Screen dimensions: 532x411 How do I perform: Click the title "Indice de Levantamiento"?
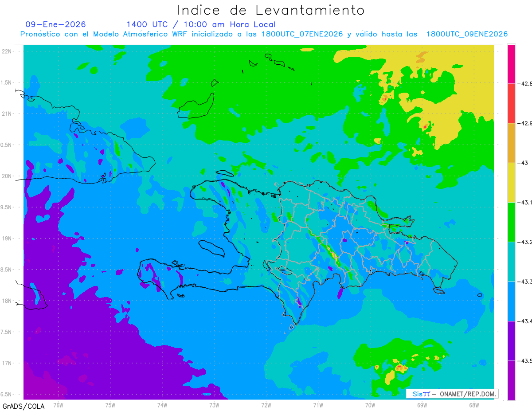270,10
